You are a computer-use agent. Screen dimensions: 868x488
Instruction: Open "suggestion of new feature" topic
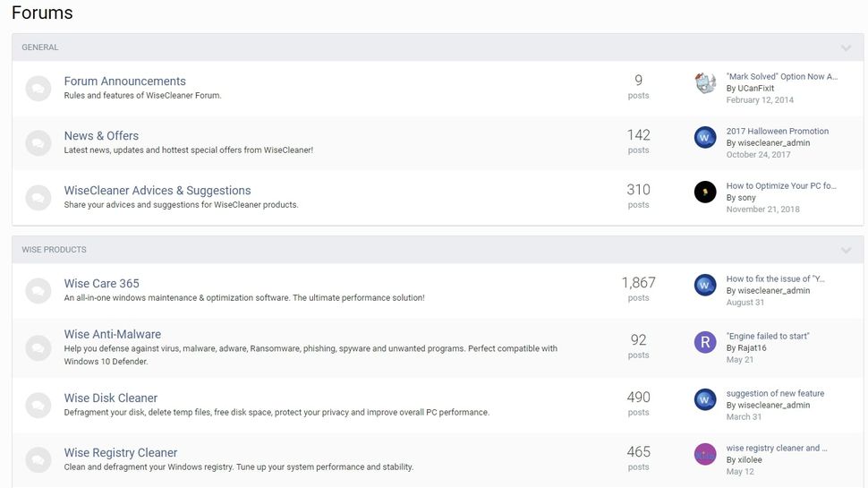click(x=775, y=393)
